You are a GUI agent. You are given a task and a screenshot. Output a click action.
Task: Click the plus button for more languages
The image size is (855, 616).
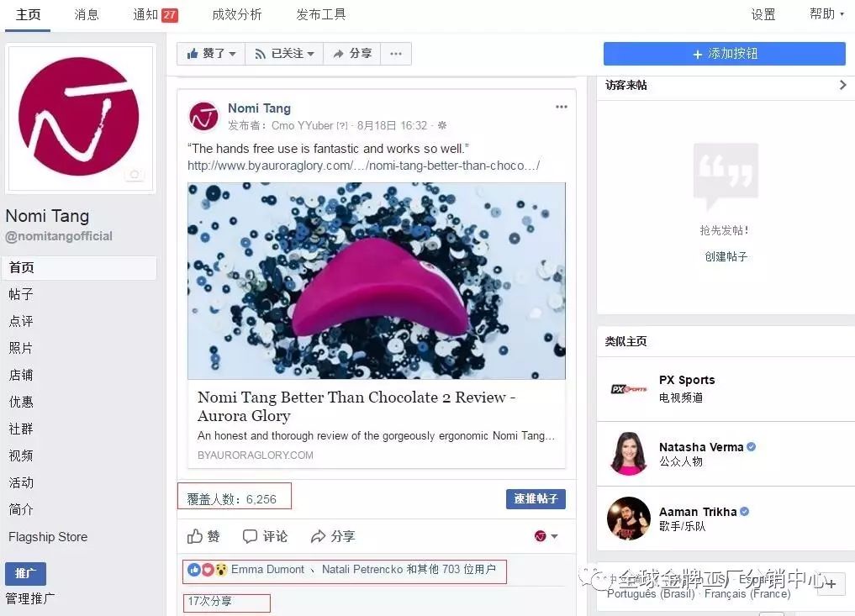pos(830,584)
